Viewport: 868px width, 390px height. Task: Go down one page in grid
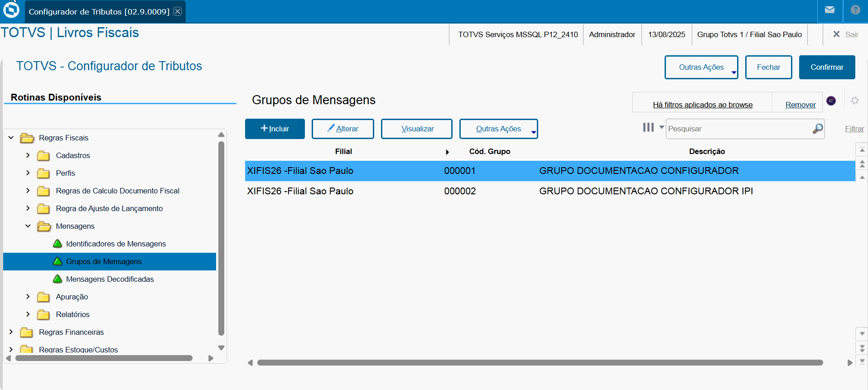click(862, 348)
